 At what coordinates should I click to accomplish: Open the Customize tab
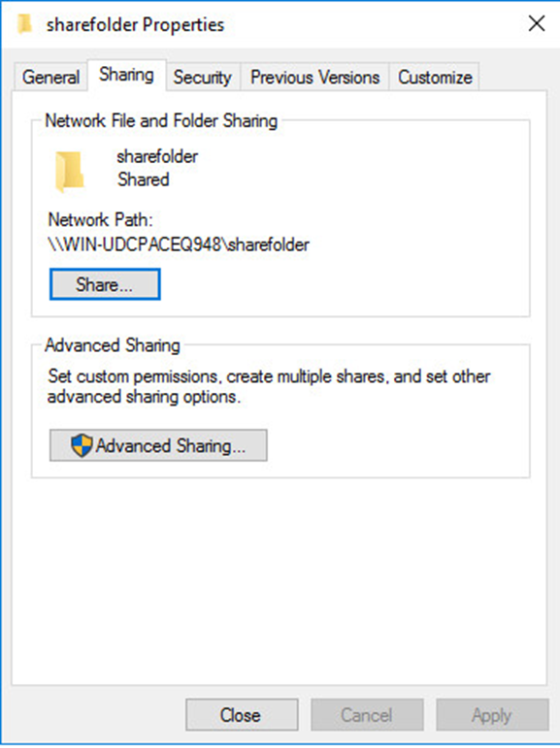pos(435,77)
